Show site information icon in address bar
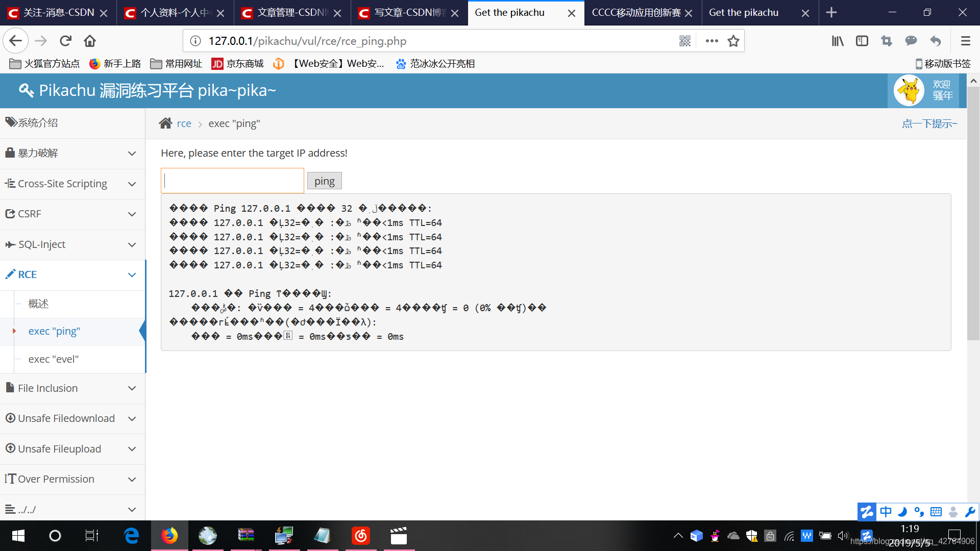 pos(195,41)
